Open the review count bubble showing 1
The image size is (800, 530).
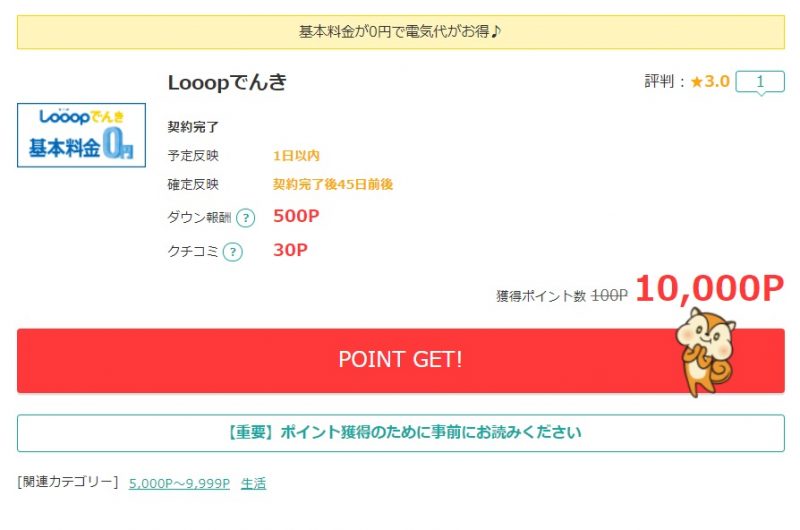click(x=760, y=82)
